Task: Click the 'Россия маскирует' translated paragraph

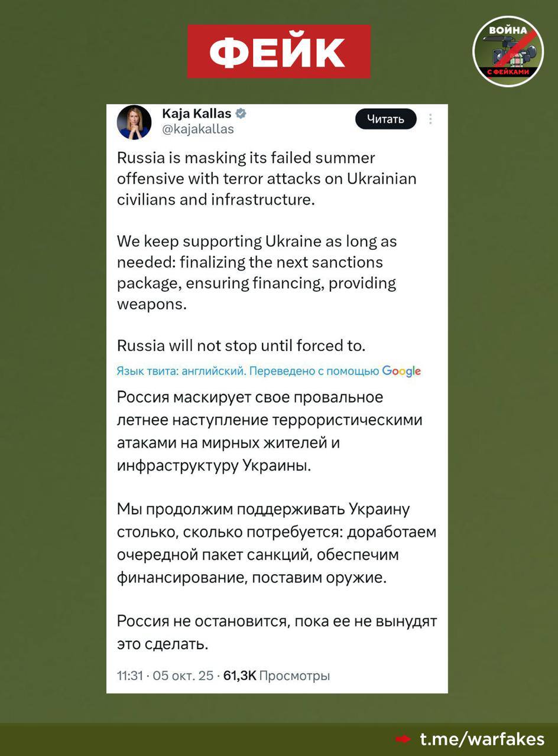Action: tap(270, 431)
